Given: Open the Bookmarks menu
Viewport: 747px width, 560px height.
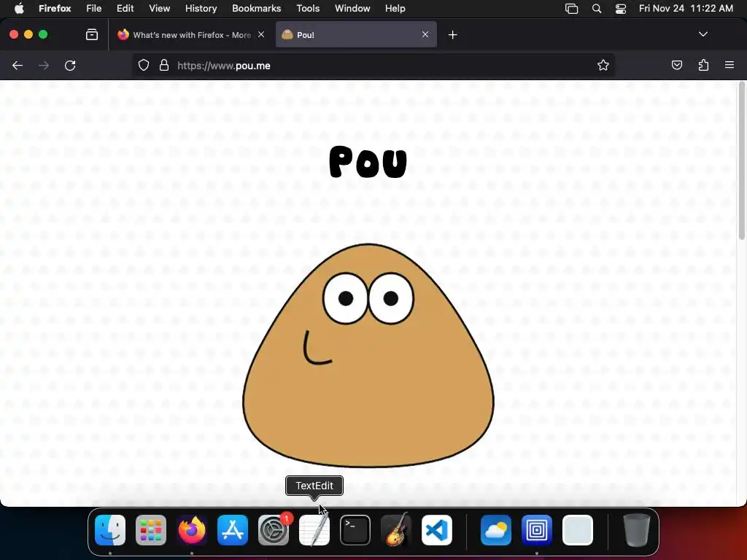Looking at the screenshot, I should tap(256, 8).
